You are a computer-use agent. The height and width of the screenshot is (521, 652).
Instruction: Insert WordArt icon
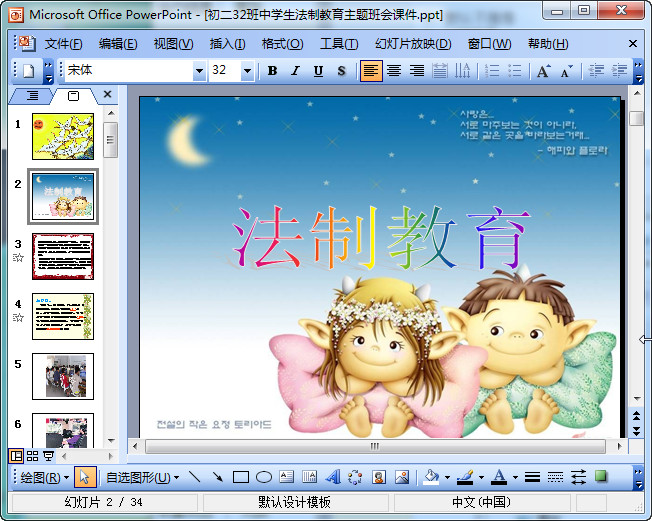pyautogui.click(x=333, y=477)
